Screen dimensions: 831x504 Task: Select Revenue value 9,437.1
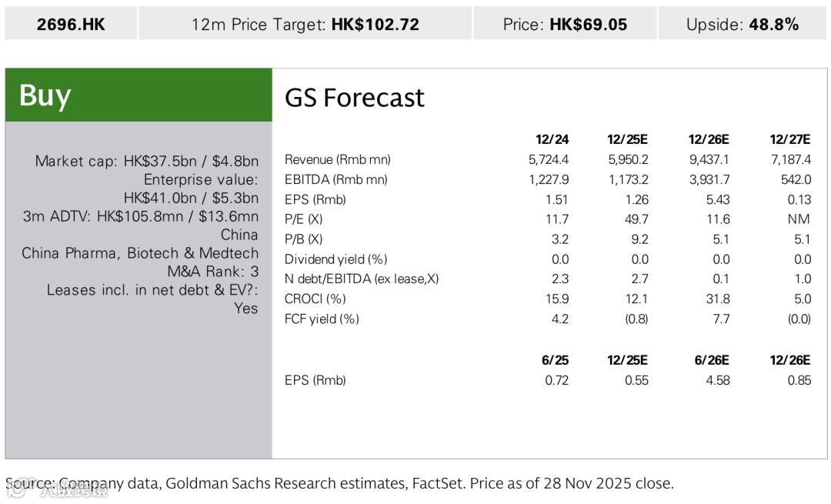click(709, 159)
